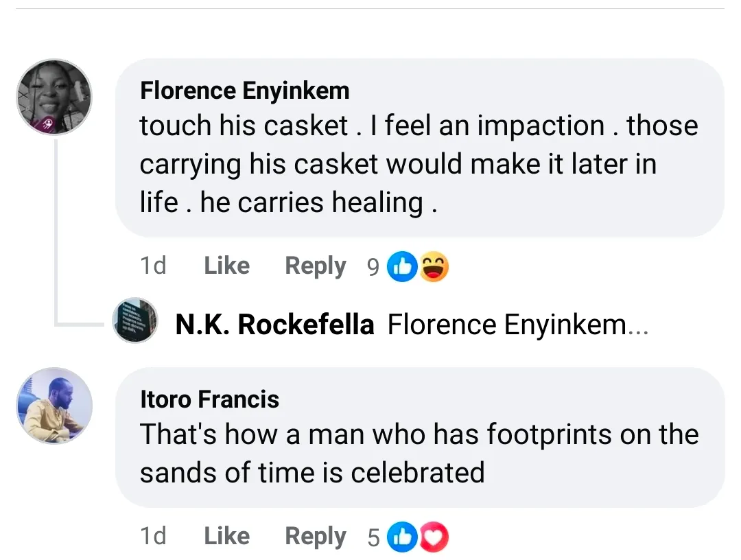Screen dimensions: 741x560
Task: Expand N.K. Rockefella's truncated reply
Action: [637, 325]
